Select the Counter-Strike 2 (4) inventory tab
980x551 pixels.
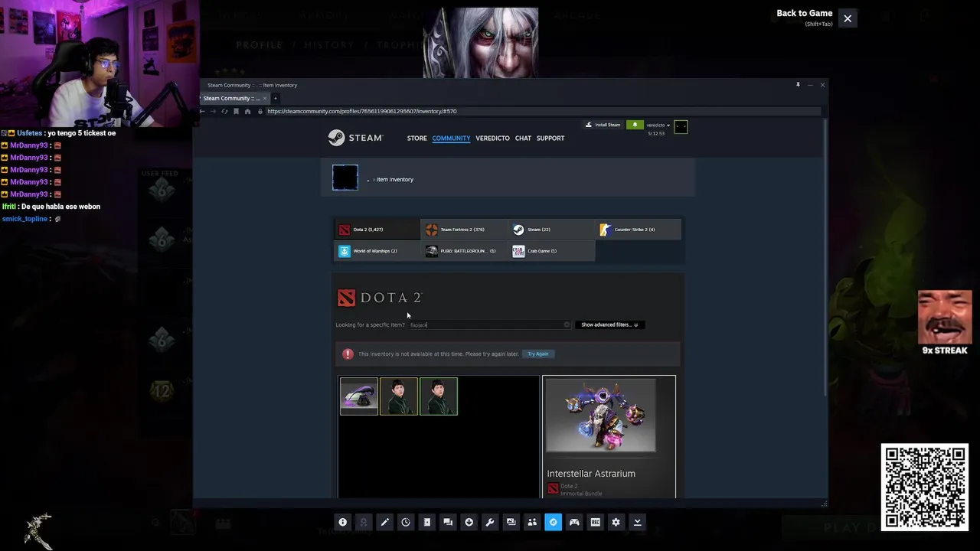(x=639, y=230)
